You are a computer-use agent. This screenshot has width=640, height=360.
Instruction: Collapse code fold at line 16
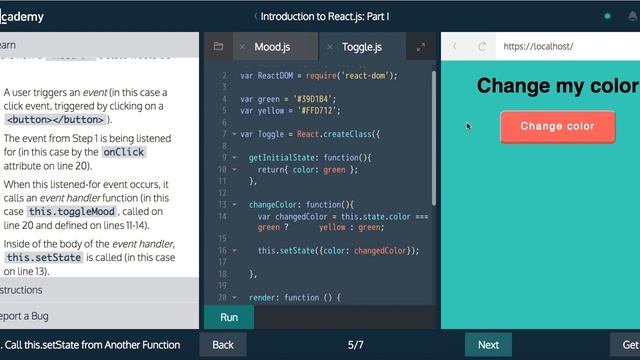234,251
